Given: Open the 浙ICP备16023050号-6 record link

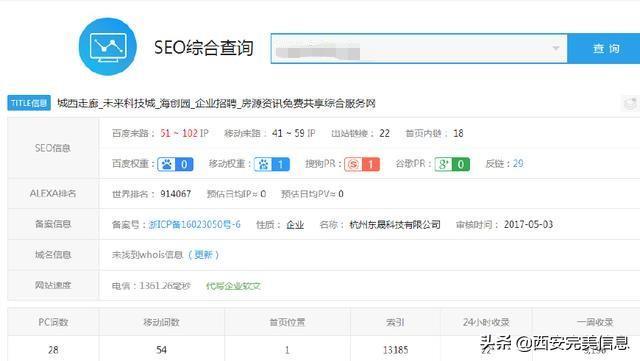Looking at the screenshot, I should 194,224.
